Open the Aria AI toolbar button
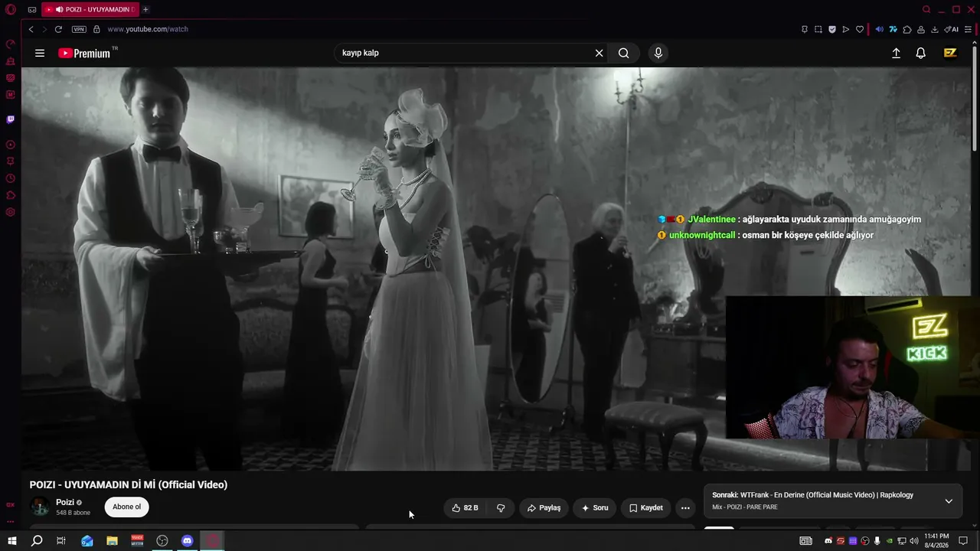980x551 pixels. [952, 29]
